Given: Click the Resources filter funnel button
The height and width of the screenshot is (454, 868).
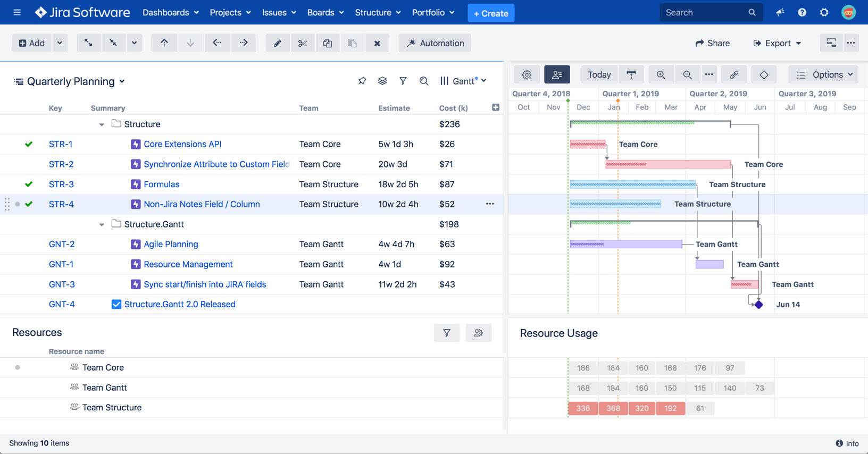Looking at the screenshot, I should (447, 333).
